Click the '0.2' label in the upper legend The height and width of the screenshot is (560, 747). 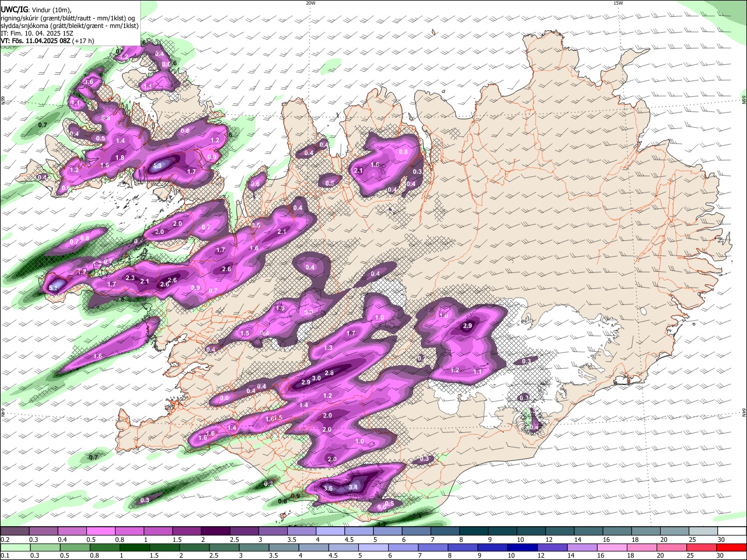click(x=5, y=540)
